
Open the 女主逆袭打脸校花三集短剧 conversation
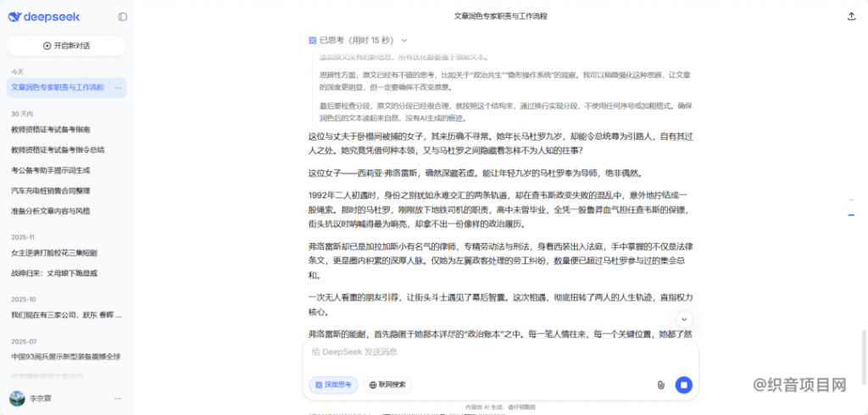[66, 253]
